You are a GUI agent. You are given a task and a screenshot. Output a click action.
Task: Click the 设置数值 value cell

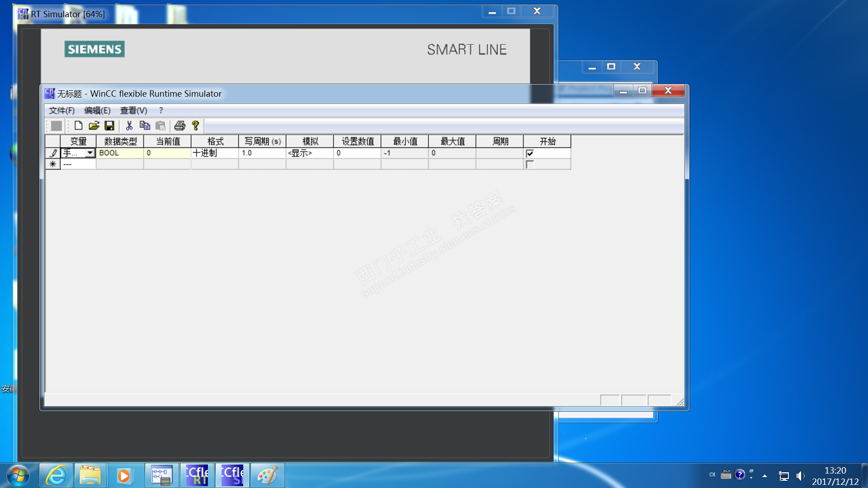click(x=357, y=153)
